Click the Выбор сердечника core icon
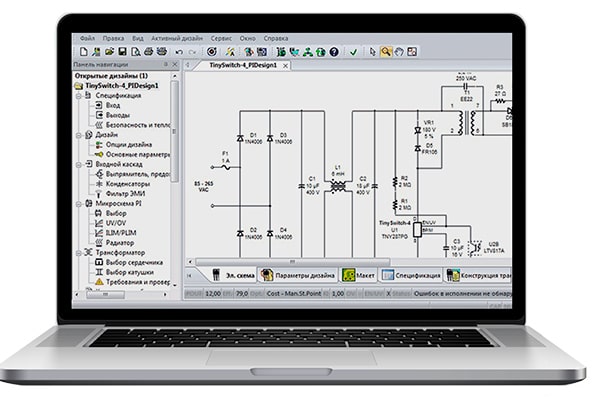 click(99, 262)
